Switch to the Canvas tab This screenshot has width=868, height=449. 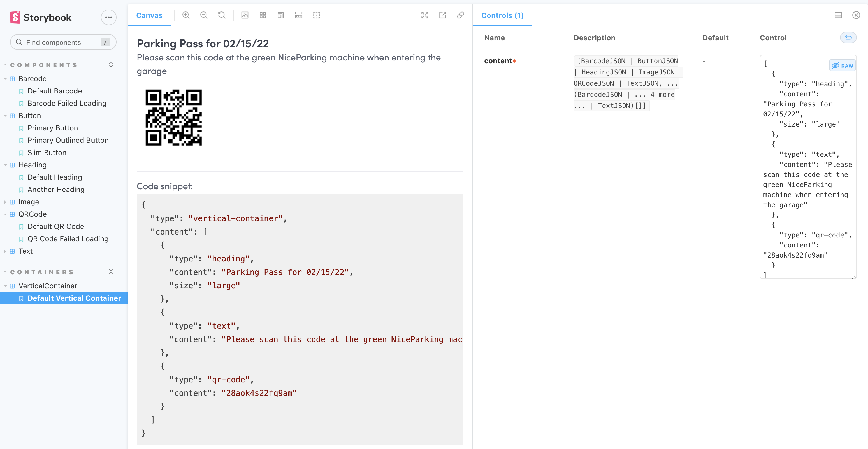pyautogui.click(x=149, y=15)
